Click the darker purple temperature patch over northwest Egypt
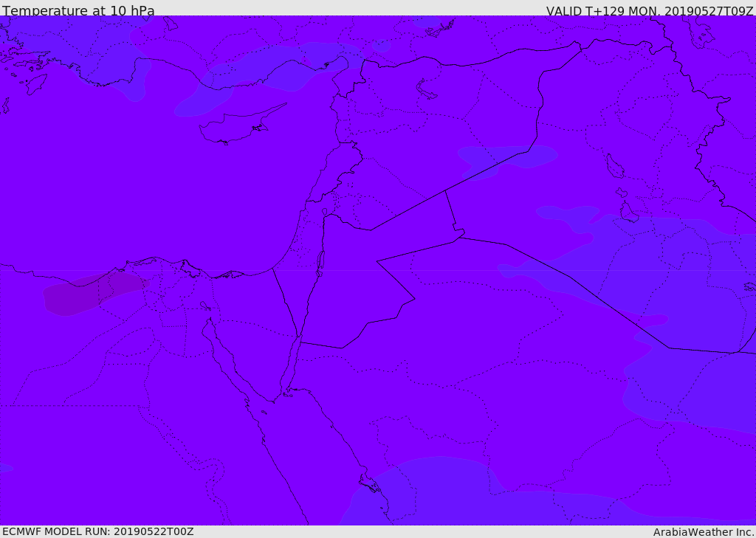 pyautogui.click(x=96, y=293)
